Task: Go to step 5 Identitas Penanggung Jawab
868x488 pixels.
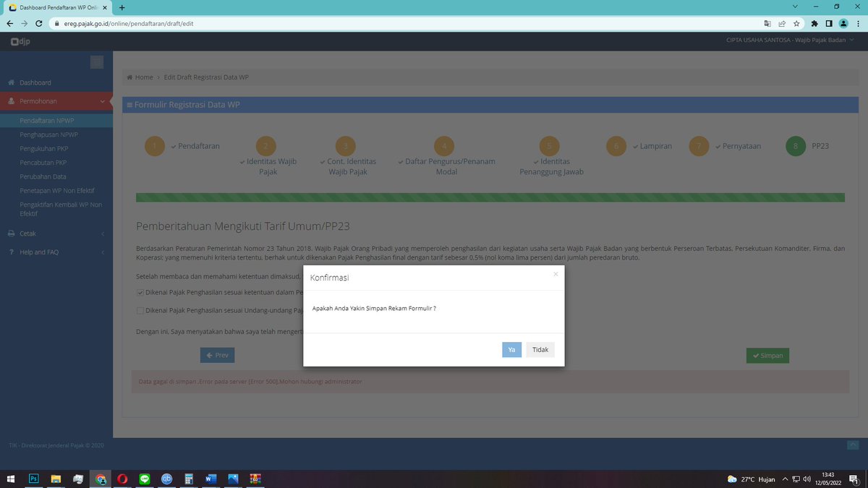Action: tap(549, 147)
